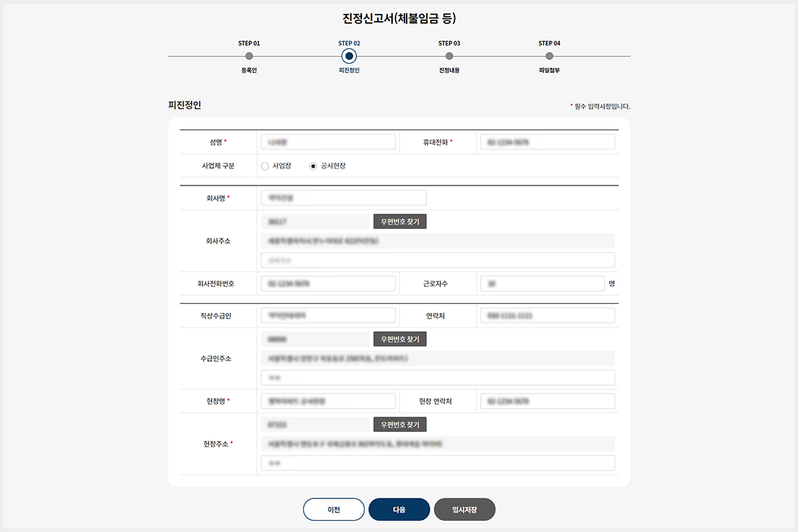Screen dimensions: 798x532
Task: Go to STEP 01 등록인 marker
Action: tap(249, 56)
